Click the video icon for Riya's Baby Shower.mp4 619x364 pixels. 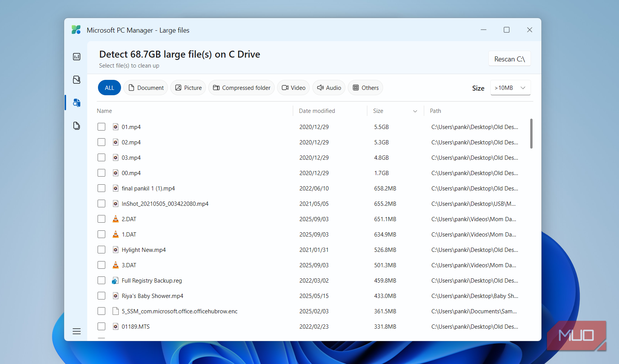[x=115, y=296]
